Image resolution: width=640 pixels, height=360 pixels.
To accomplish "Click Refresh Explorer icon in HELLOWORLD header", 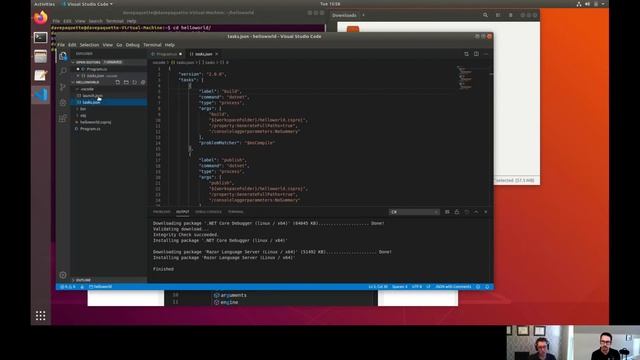I will pyautogui.click(x=135, y=82).
